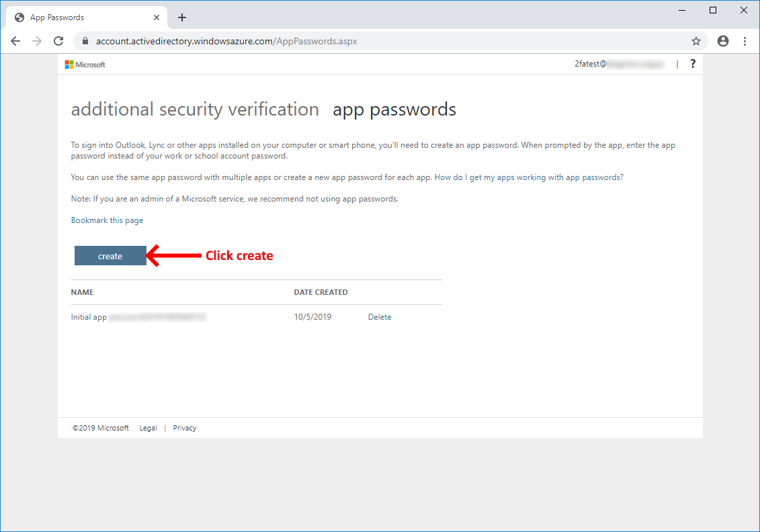The image size is (760, 532).
Task: Click the browser back arrow
Action: [x=15, y=41]
